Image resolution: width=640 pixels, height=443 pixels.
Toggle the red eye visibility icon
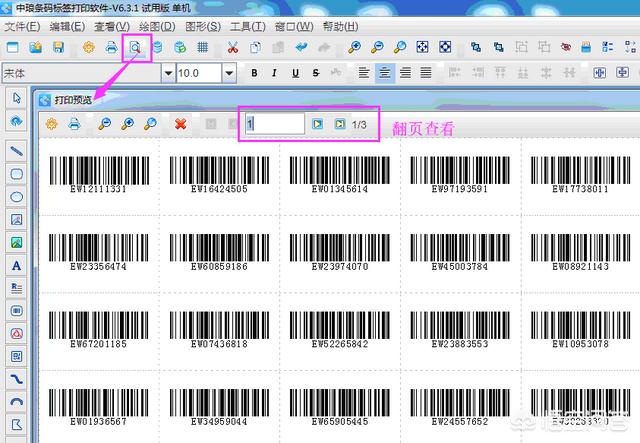click(566, 47)
